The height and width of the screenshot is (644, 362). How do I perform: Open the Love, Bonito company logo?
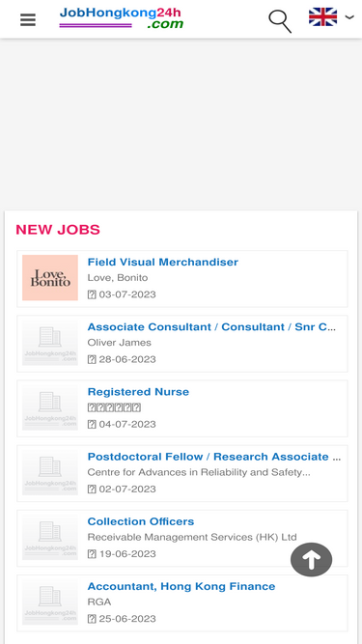pyautogui.click(x=50, y=278)
